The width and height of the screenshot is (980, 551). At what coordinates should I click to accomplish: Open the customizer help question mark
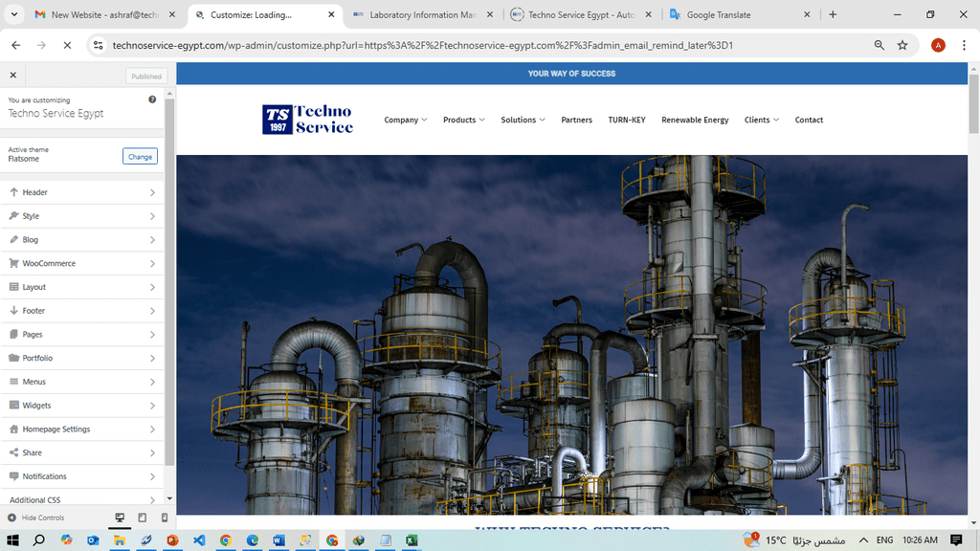[x=152, y=99]
